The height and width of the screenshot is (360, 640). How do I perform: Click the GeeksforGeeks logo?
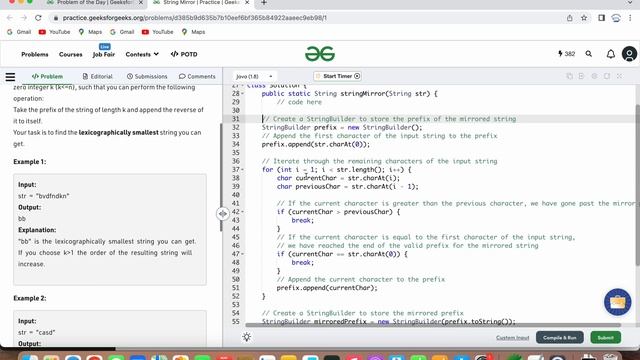click(x=320, y=54)
